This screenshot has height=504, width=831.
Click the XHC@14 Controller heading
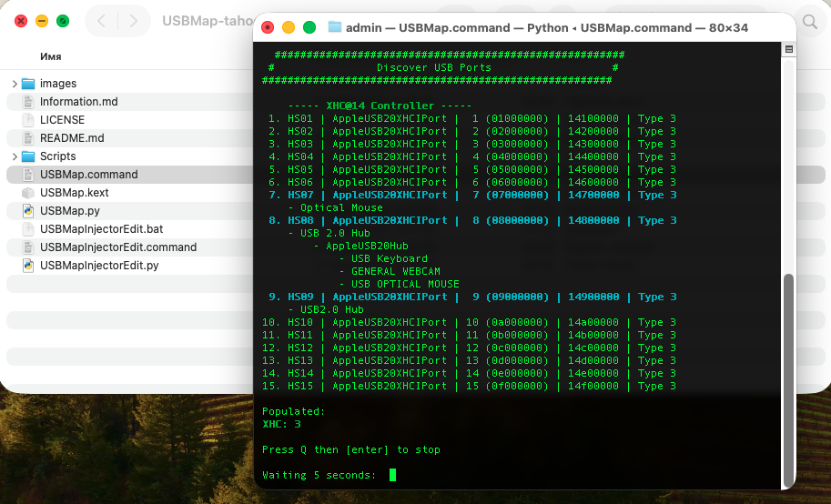point(380,106)
